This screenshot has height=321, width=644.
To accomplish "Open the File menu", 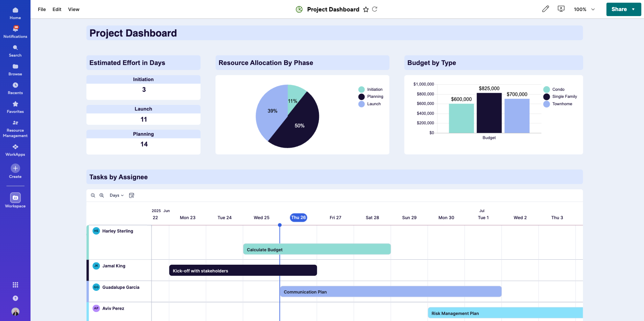I will 42,9.
